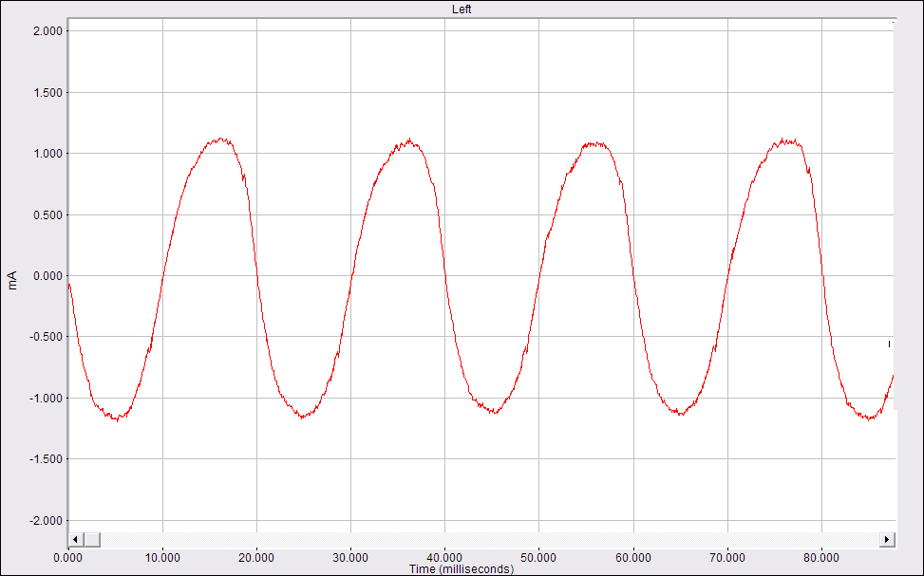
Task: Click the 'Time (milliseconds)' axis label
Action: [462, 569]
